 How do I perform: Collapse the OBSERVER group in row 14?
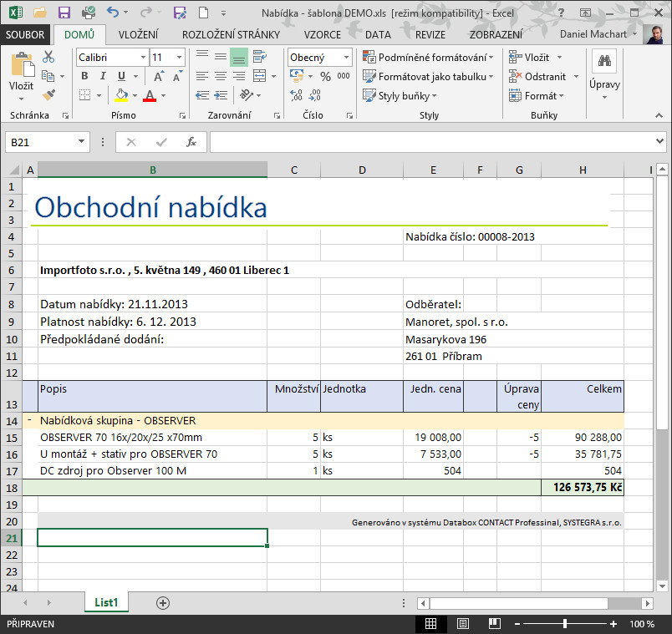29,420
